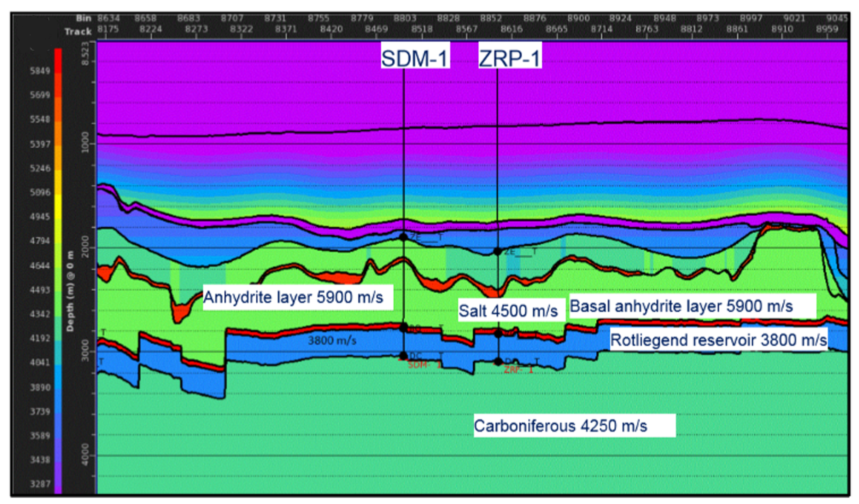
Task: Click the Bin header label
Action: [84, 19]
